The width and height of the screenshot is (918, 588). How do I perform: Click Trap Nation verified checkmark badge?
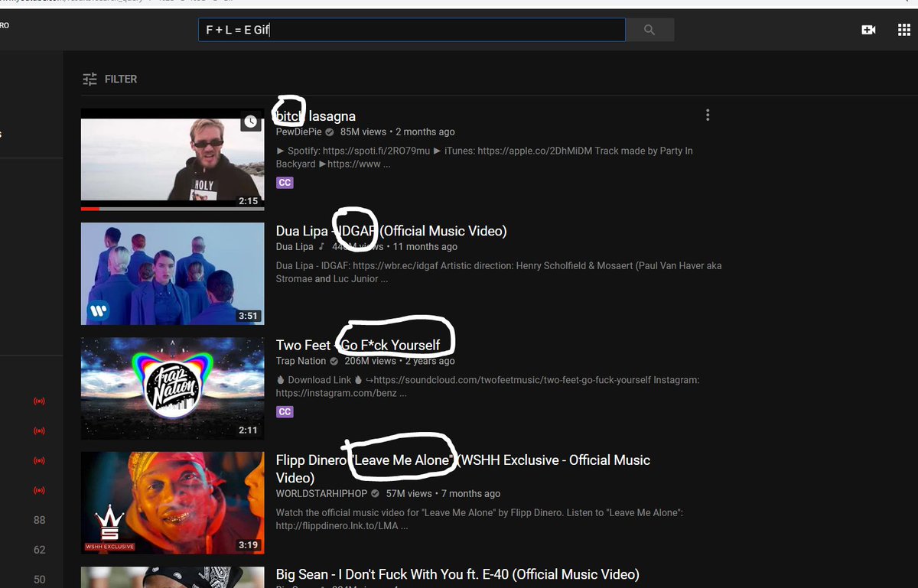click(x=334, y=361)
